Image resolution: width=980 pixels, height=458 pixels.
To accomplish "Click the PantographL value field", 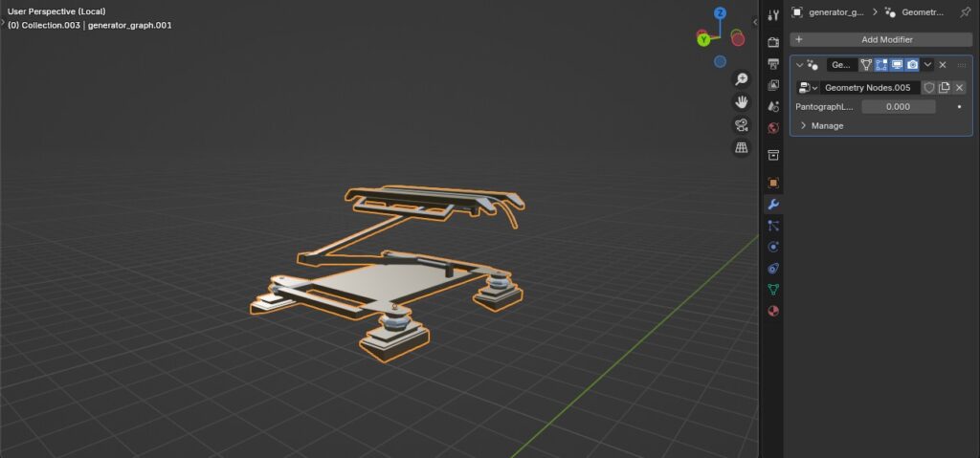I will tap(898, 107).
